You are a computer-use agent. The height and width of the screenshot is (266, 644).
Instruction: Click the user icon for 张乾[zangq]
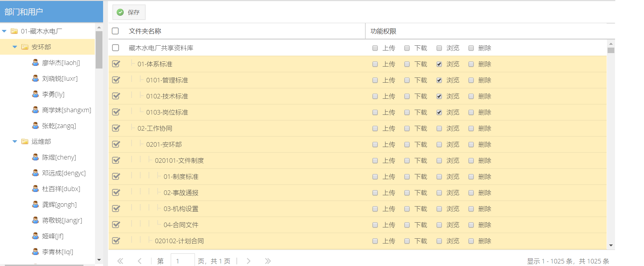(x=35, y=125)
